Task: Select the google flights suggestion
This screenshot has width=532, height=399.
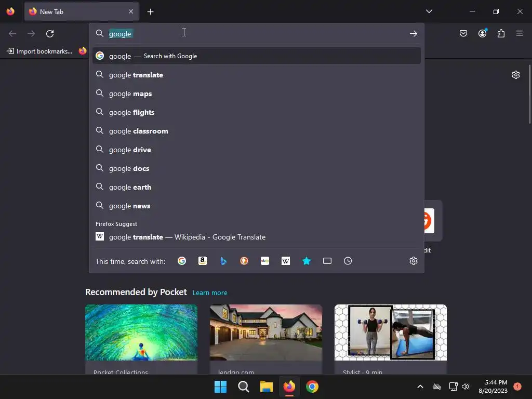Action: (x=257, y=112)
